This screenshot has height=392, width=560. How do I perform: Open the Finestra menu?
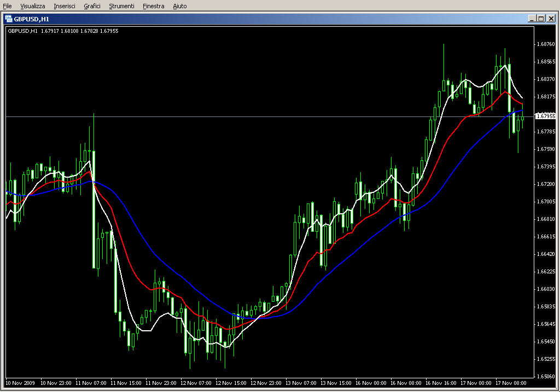[x=153, y=6]
